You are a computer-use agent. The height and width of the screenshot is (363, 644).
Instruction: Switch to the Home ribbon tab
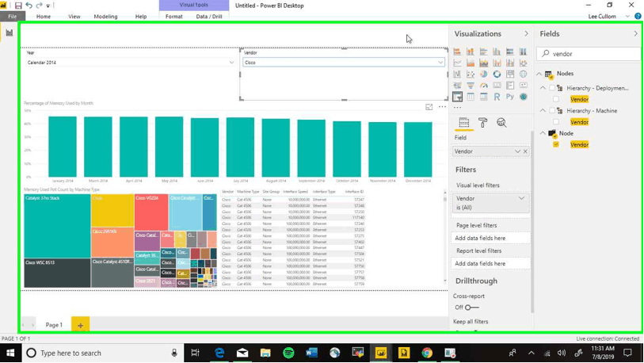coord(44,17)
